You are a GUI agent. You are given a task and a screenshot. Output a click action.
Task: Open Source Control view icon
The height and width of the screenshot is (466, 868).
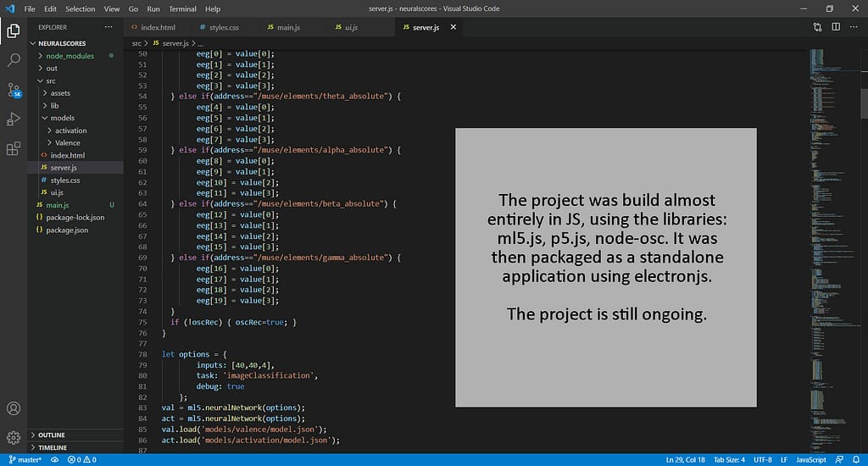tap(14, 91)
